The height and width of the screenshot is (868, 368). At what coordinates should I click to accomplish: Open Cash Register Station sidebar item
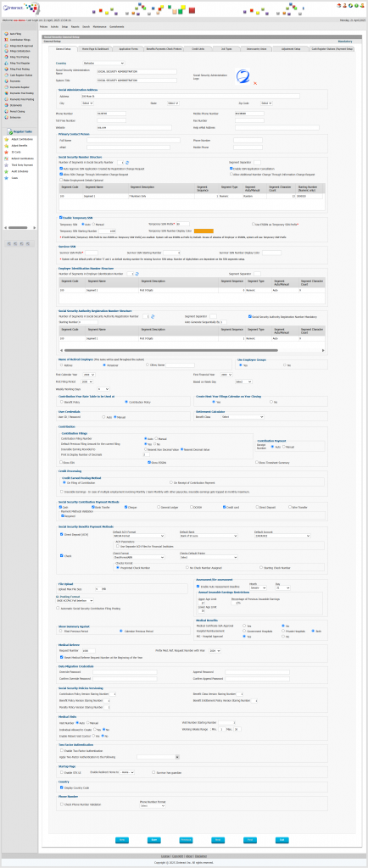click(20, 75)
